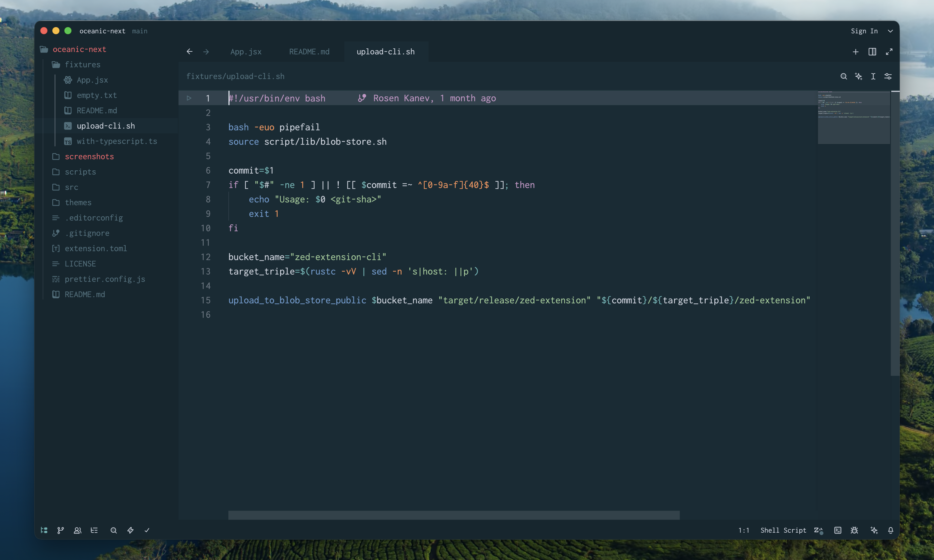Open the debugger bug icon
This screenshot has height=560, width=934.
[x=854, y=530]
